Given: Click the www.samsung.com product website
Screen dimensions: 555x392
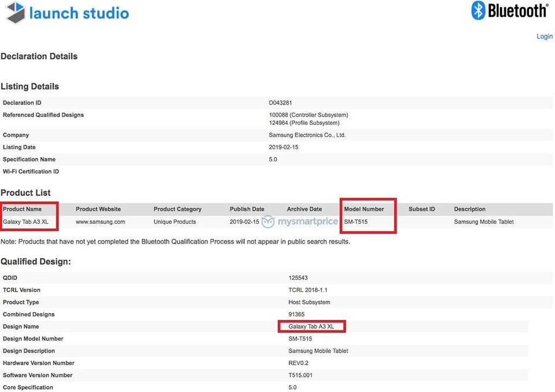Looking at the screenshot, I should [x=100, y=221].
